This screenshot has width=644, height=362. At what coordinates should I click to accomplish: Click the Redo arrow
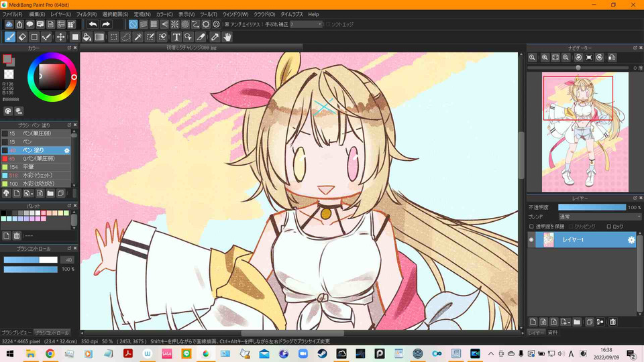(106, 24)
